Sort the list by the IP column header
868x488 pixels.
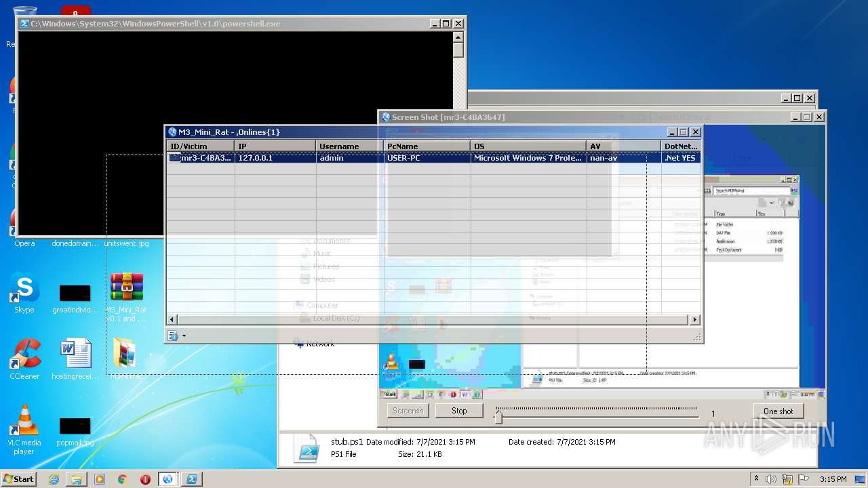275,146
